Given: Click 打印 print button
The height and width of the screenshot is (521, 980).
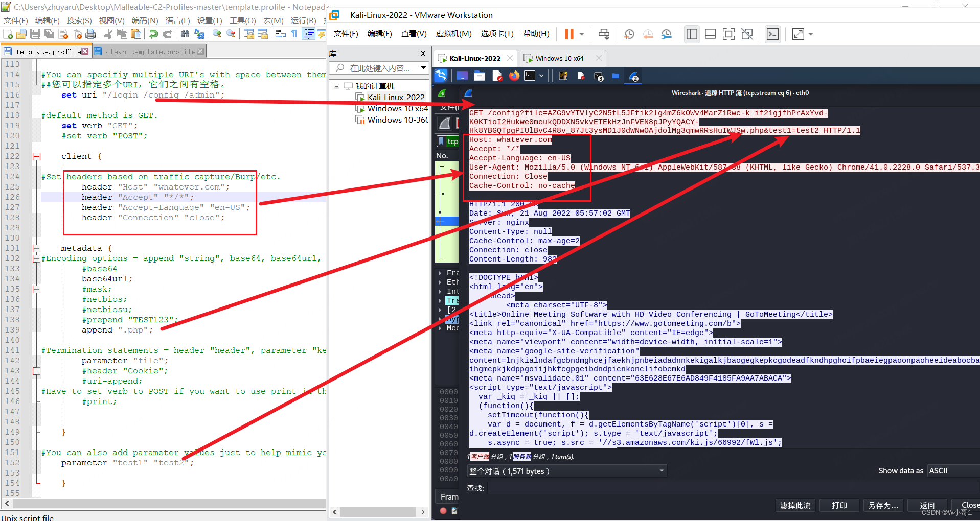Looking at the screenshot, I should [839, 505].
